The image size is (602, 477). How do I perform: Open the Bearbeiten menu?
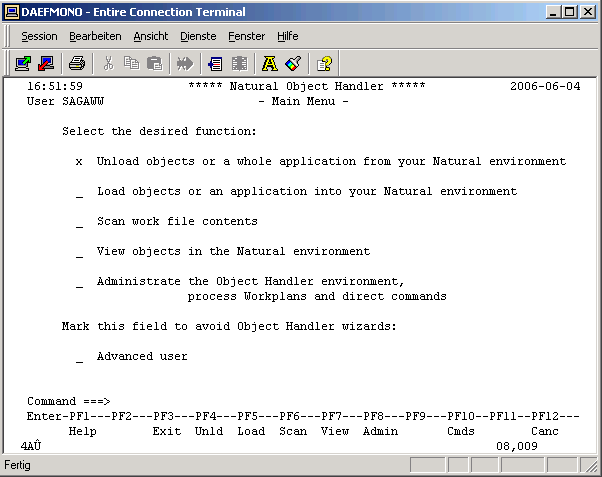[x=95, y=36]
